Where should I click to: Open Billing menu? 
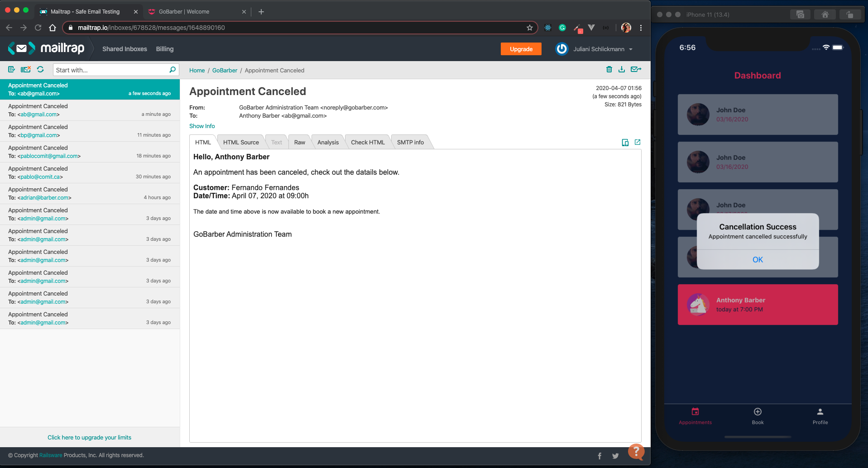pos(165,49)
